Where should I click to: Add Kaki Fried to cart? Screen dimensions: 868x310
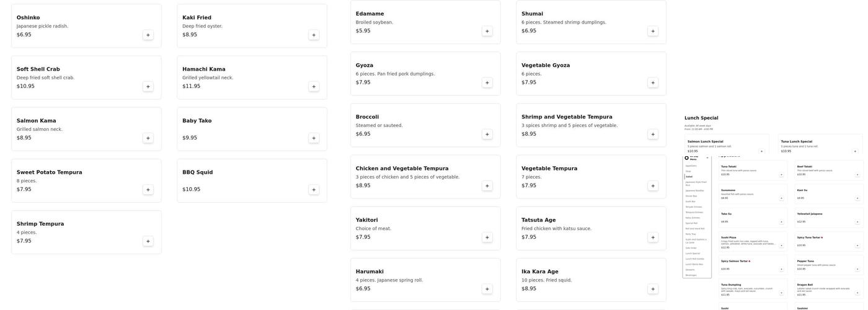pyautogui.click(x=314, y=35)
